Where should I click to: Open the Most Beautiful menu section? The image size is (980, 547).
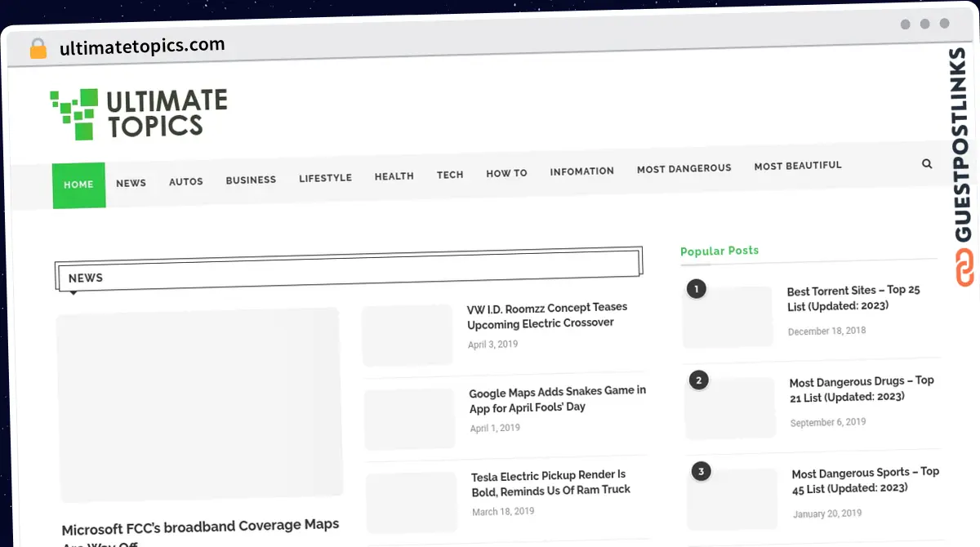(797, 166)
